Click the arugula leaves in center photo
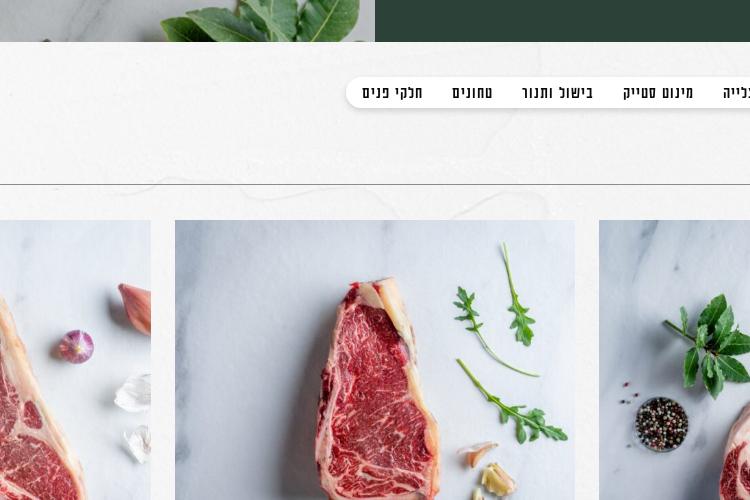 point(507,344)
